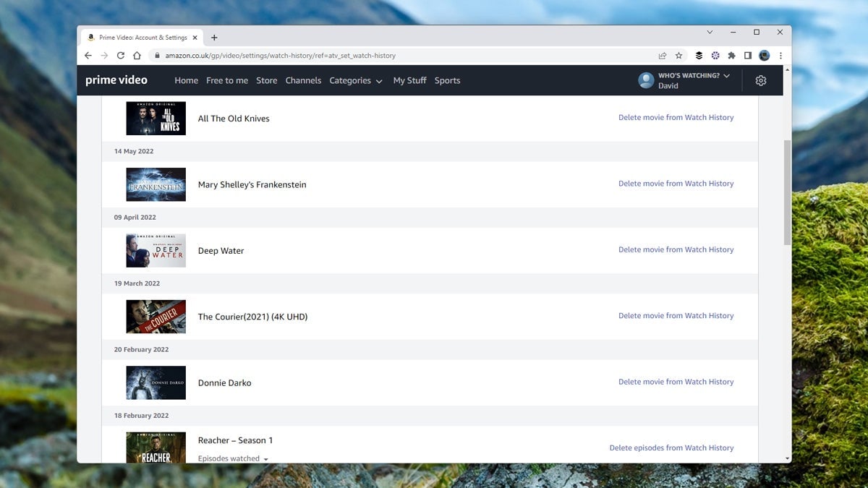Click David's profile avatar icon

[x=644, y=80]
